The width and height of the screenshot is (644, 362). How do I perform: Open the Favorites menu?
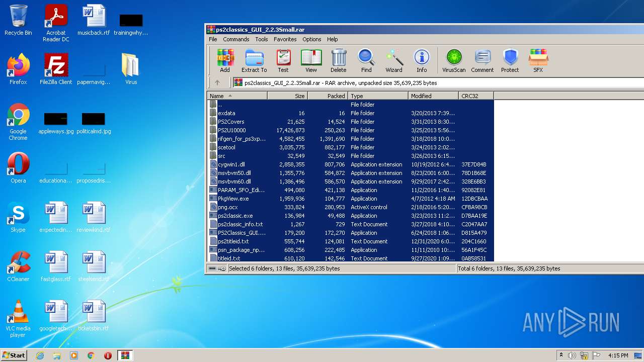point(285,39)
